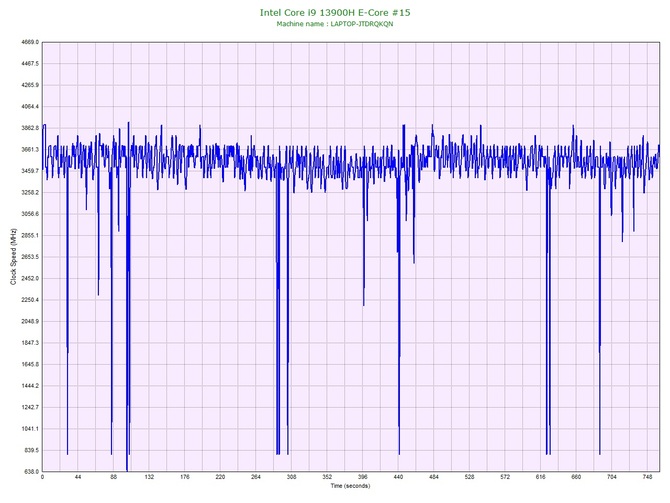670x503 pixels.
Task: Select the 132 second mark on time axis
Action: (149, 477)
